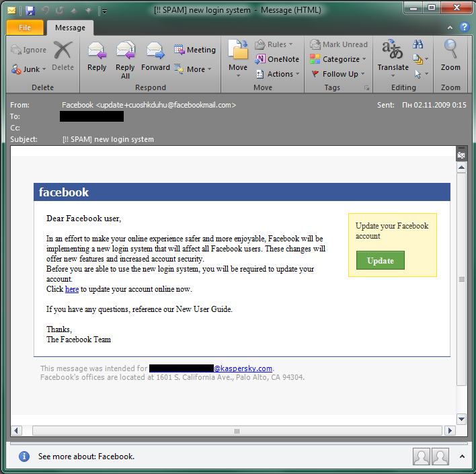Click the facebook logo in email header
This screenshot has height=474, width=476.
click(64, 192)
